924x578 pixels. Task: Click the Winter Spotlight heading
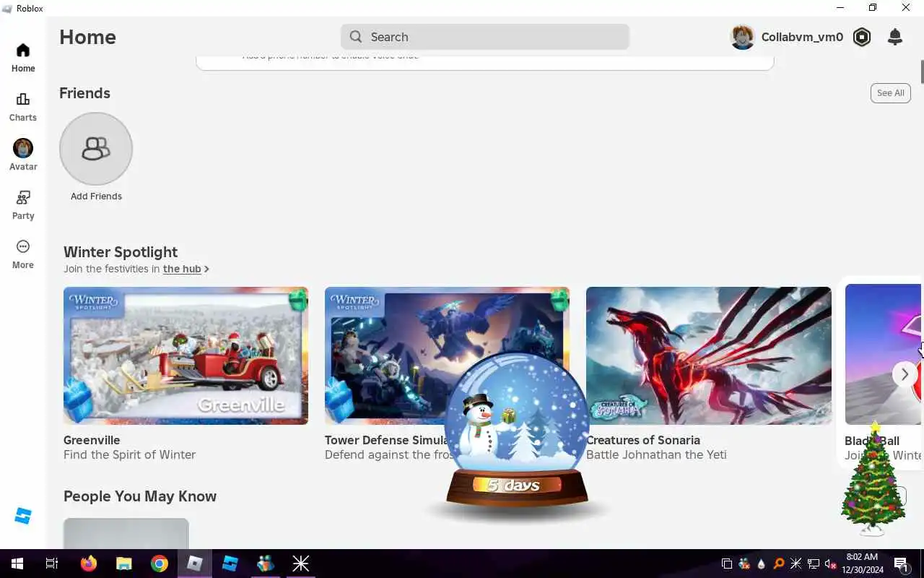point(121,252)
